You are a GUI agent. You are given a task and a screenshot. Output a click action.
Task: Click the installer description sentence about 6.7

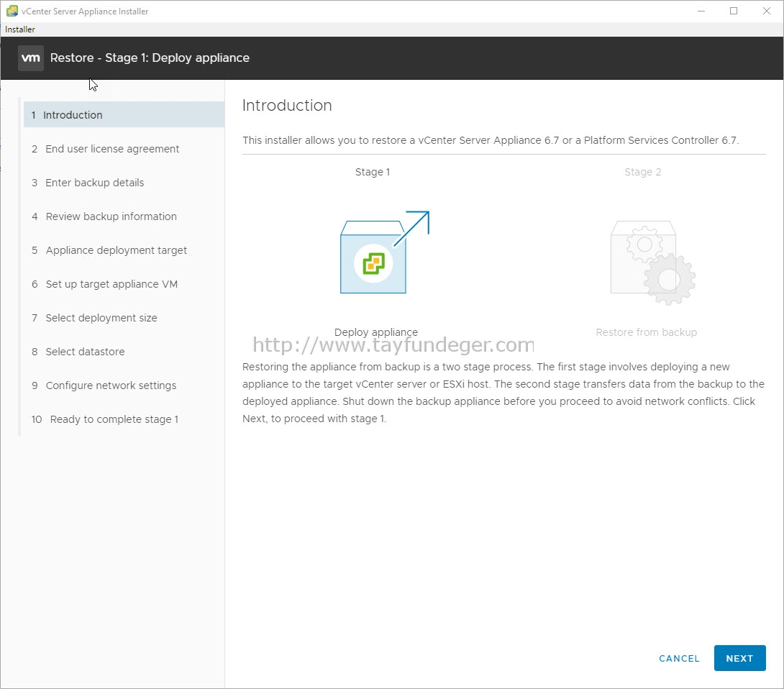(x=491, y=140)
